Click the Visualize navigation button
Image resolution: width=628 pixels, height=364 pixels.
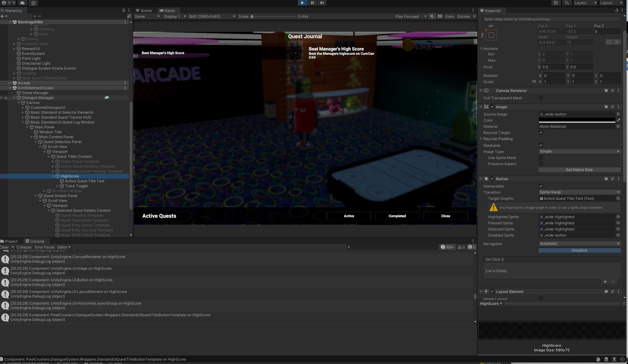click(580, 250)
